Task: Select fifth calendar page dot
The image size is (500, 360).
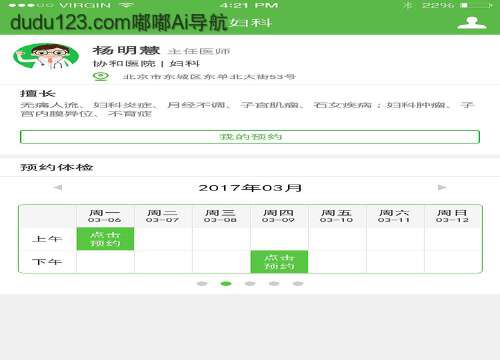Action: point(298,284)
